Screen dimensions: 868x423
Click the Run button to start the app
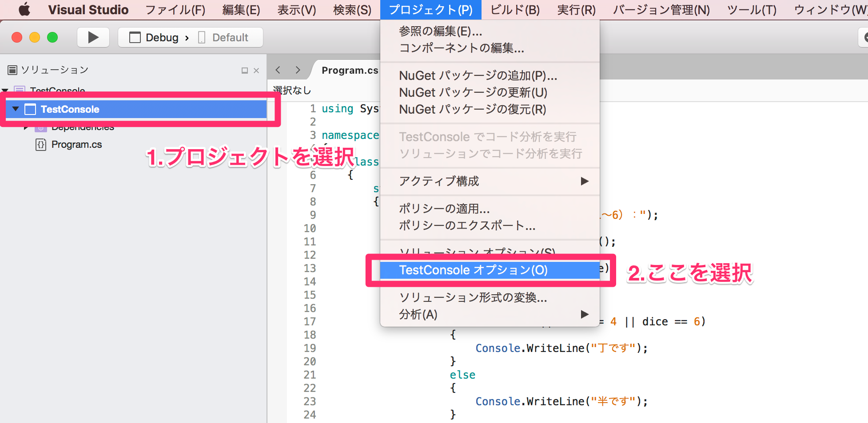pyautogui.click(x=93, y=37)
